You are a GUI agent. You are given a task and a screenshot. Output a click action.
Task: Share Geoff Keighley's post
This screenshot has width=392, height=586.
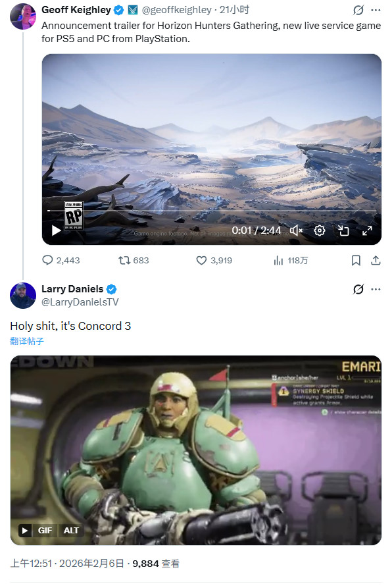(x=376, y=260)
